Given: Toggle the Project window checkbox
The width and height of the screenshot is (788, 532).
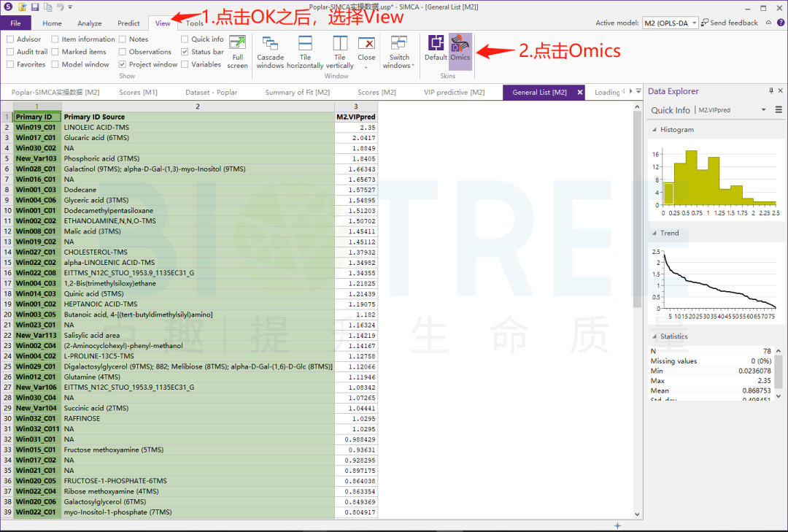Looking at the screenshot, I should click(x=122, y=64).
